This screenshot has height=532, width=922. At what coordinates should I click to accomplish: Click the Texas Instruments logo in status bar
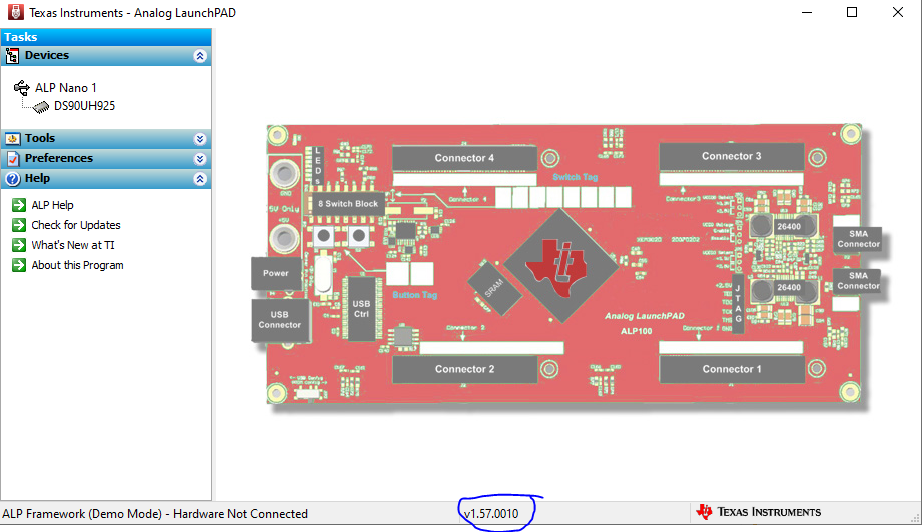pyautogui.click(x=759, y=512)
